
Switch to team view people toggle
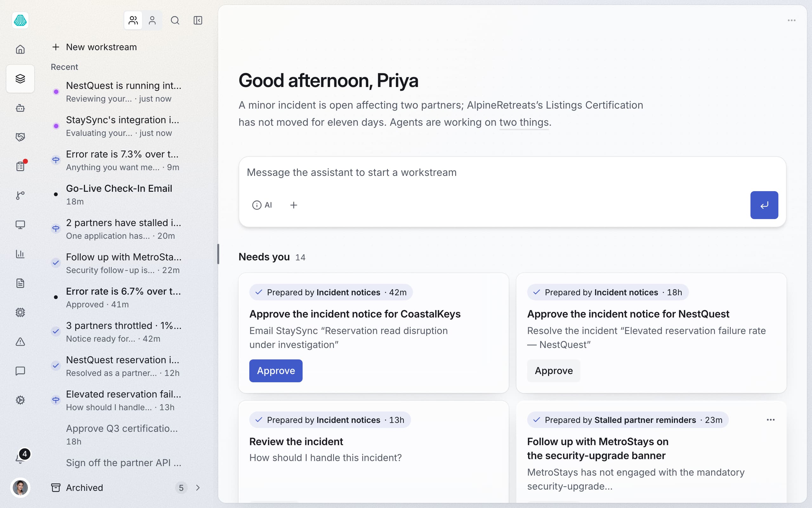133,21
